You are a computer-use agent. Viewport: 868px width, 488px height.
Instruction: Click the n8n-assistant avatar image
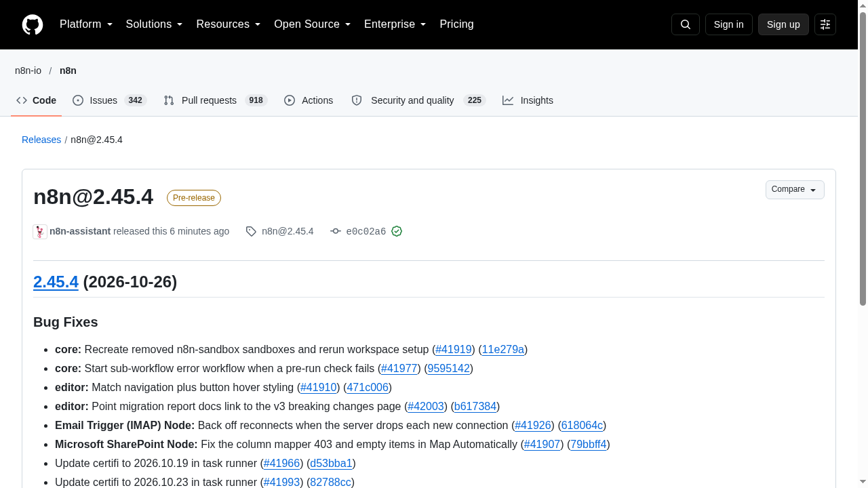click(x=40, y=231)
